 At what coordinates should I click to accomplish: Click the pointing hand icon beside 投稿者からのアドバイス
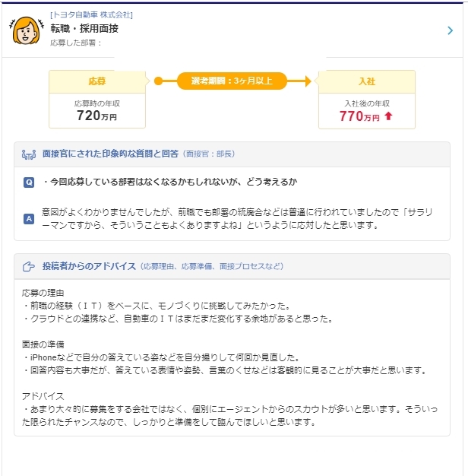29,267
